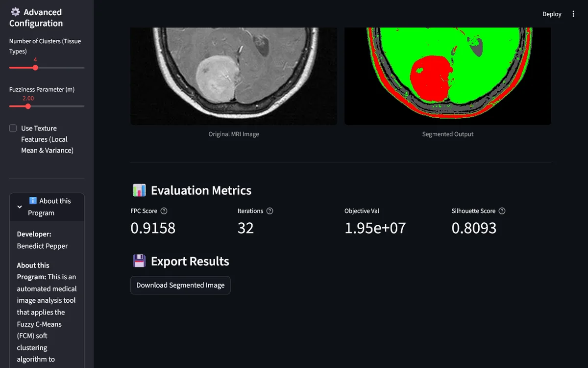Click the Original MRI Image thumbnail
Image resolution: width=588 pixels, height=368 pixels.
pos(234,76)
